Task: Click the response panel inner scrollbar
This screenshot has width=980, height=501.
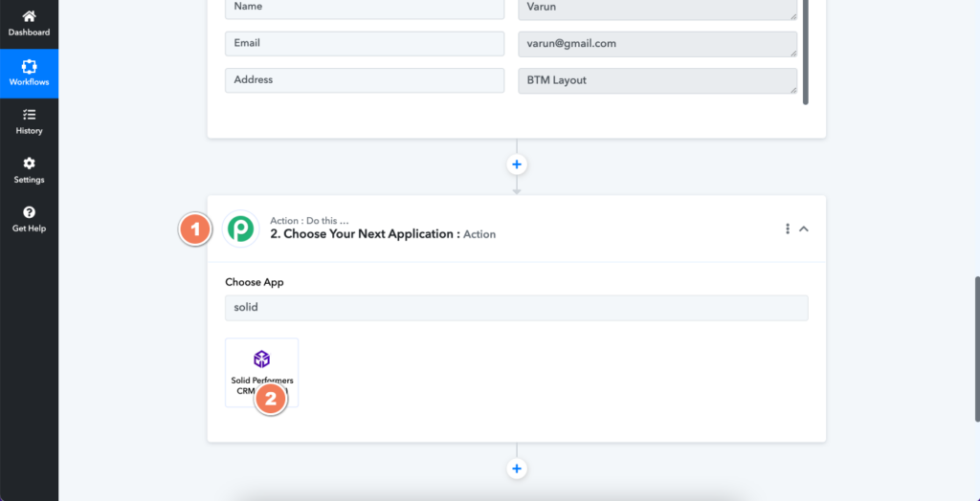Action: [806, 52]
